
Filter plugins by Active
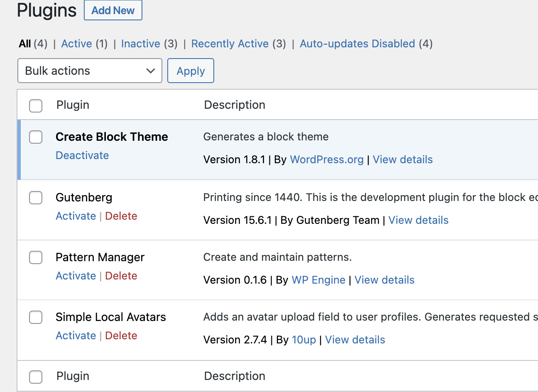(x=76, y=44)
